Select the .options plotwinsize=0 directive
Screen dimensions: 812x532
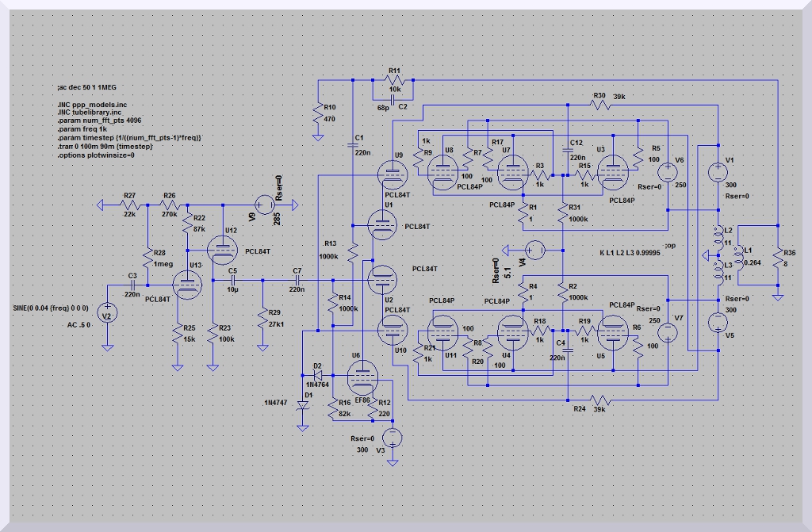[95, 155]
